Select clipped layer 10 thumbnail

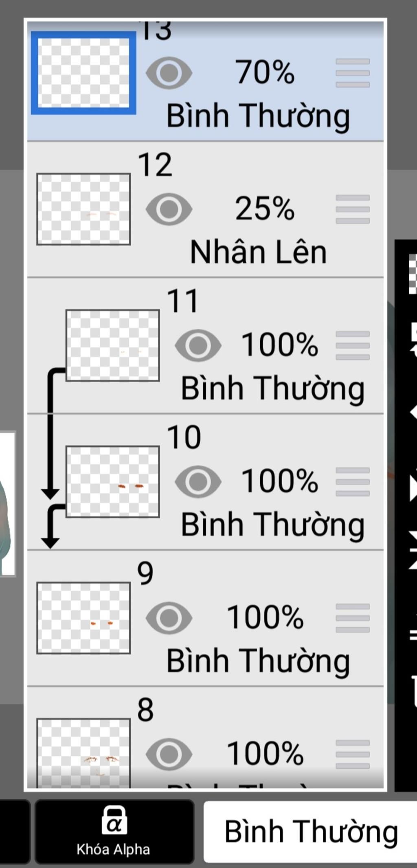(x=113, y=482)
